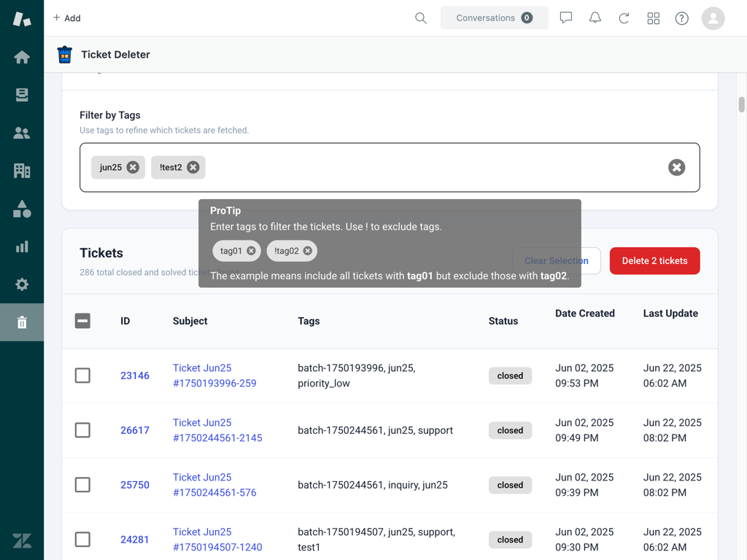Toggle select-all checkbox in table header
Image resolution: width=747 pixels, height=560 pixels.
click(82, 321)
